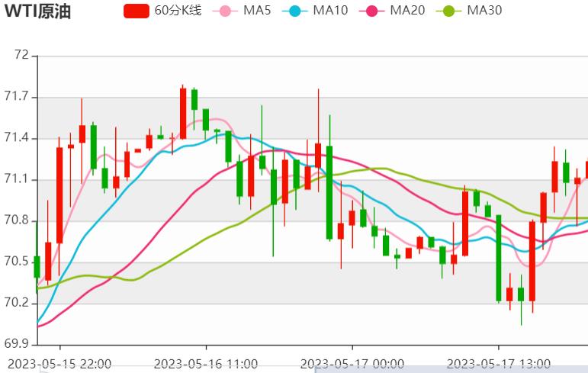Viewport: 588px width, 373px height.
Task: Toggle MA30 line in the legend
Action: coord(469,11)
